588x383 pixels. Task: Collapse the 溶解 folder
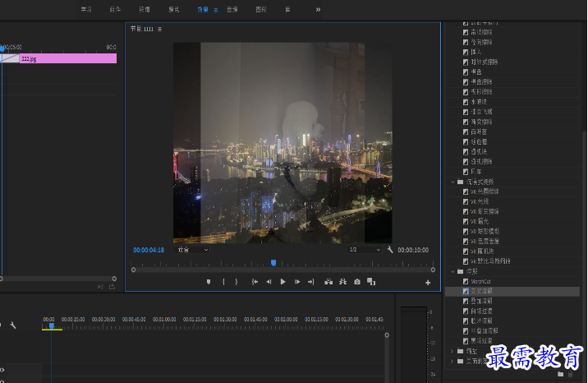pos(452,271)
